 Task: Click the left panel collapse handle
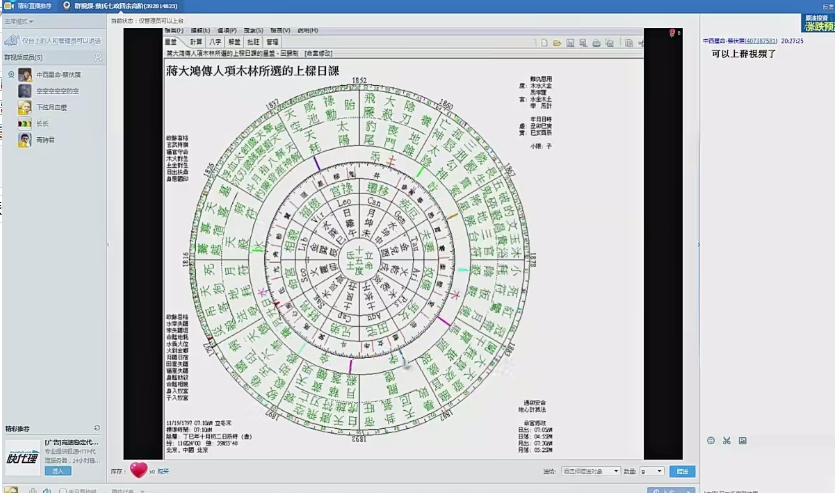[108, 244]
